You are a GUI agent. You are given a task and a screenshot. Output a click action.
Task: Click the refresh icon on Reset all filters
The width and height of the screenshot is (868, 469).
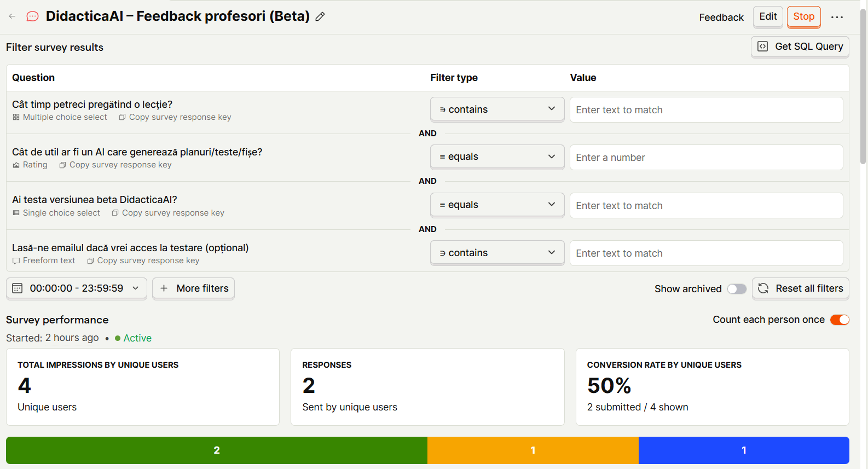(x=763, y=288)
